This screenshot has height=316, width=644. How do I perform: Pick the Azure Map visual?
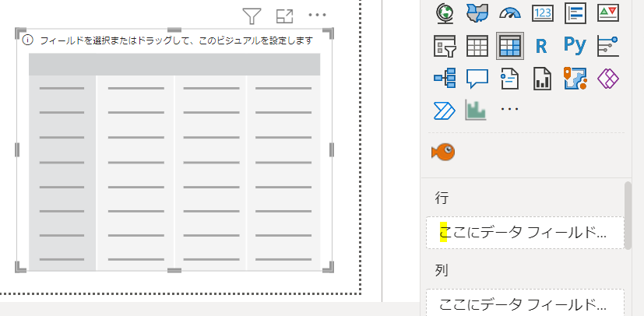575,78
